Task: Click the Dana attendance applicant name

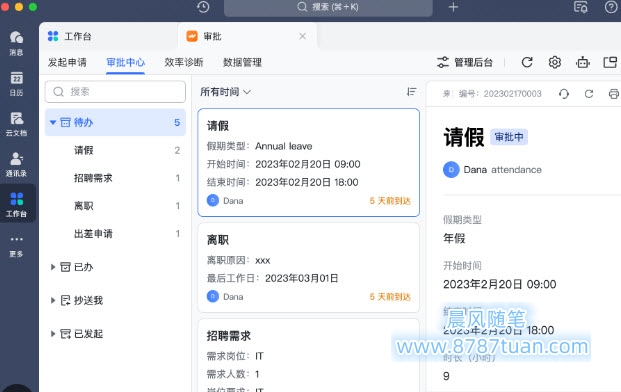Action: [502, 170]
